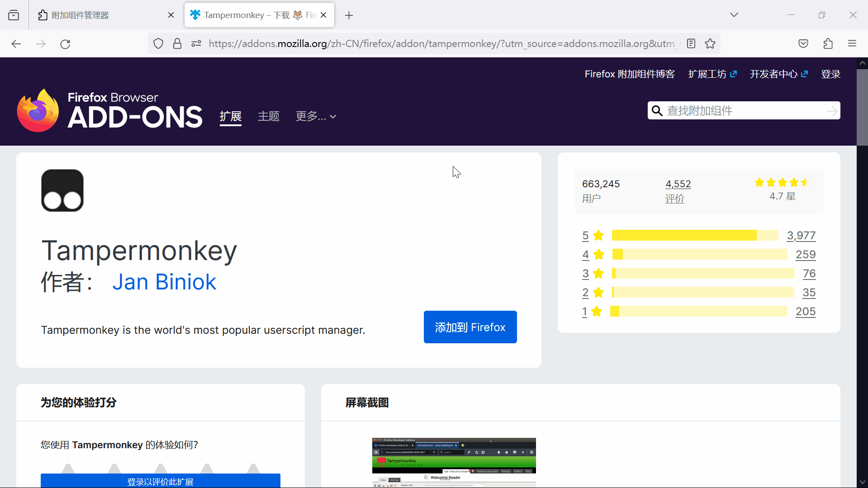Open the extensions puzzle-piece panel

(828, 43)
